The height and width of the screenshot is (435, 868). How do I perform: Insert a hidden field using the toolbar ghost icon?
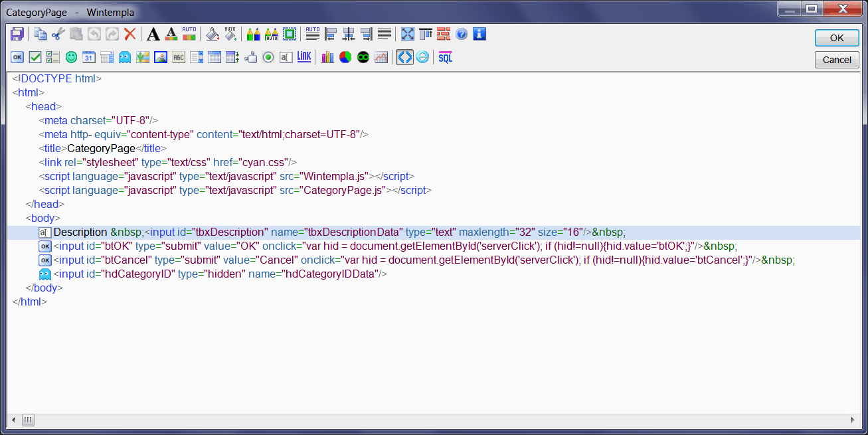[125, 57]
